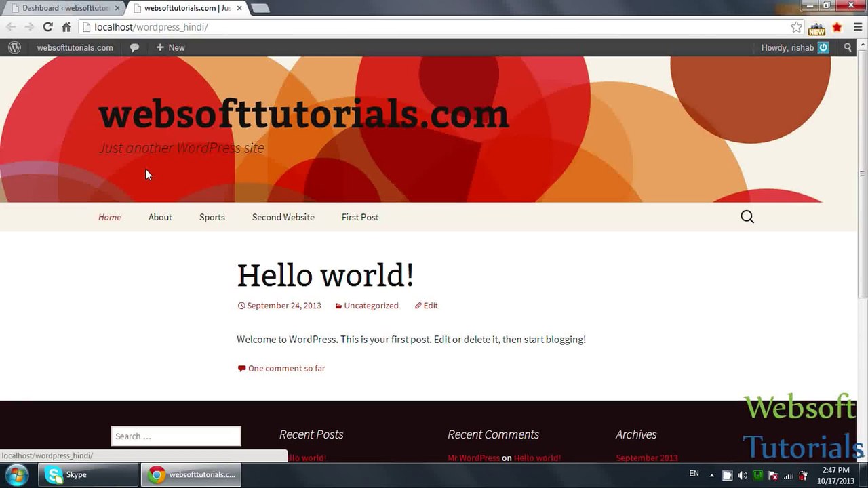868x488 pixels.
Task: Bookmark this page with the star
Action: pos(796,27)
